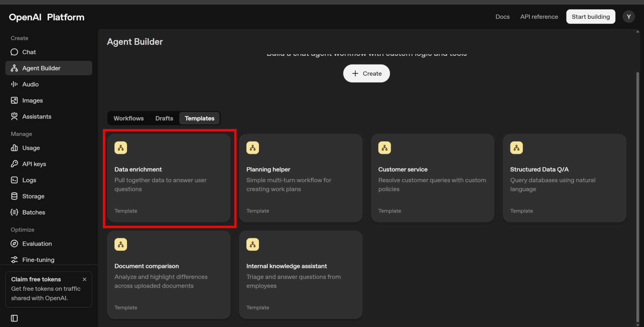Collapse the sidebar with the panel icon
Screen dimensions: 644x327
pyautogui.click(x=14, y=318)
